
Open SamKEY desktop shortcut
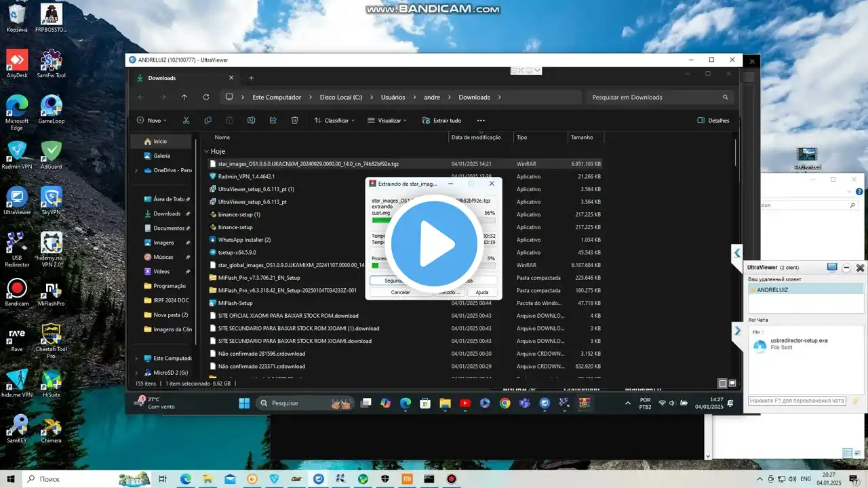click(x=17, y=430)
